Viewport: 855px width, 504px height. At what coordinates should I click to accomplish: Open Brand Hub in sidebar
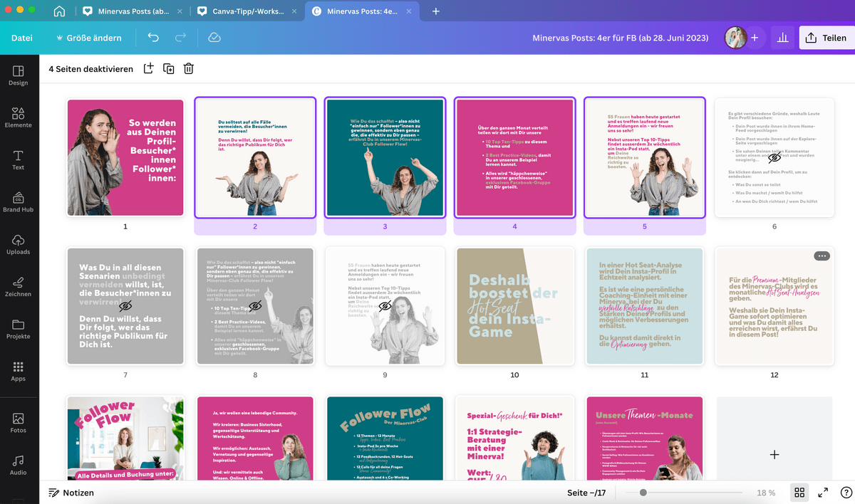tap(19, 202)
